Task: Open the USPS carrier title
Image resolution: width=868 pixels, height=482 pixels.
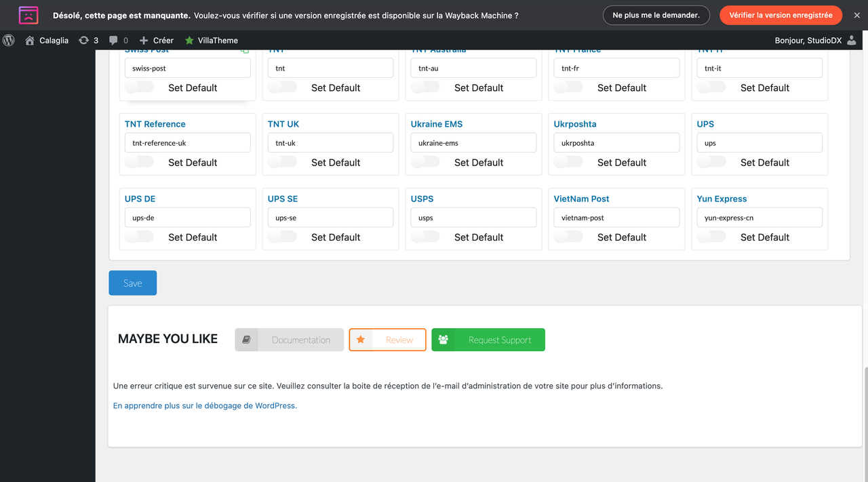Action: [422, 199]
